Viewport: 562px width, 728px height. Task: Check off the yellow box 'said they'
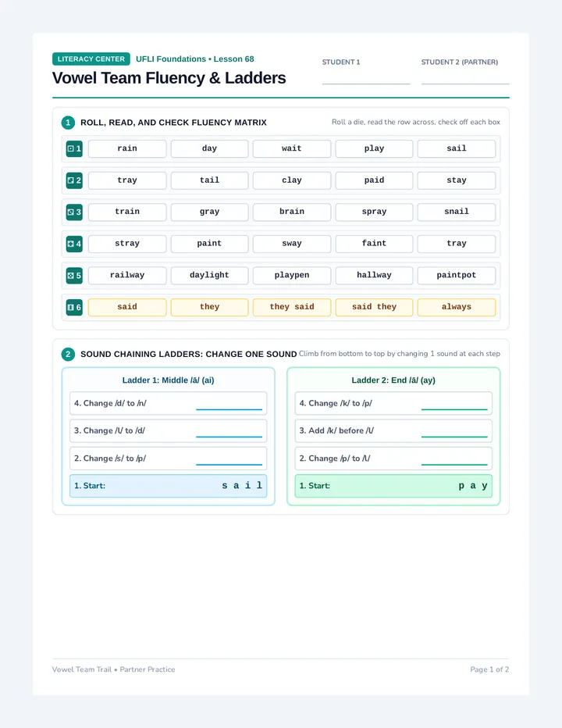(x=374, y=307)
